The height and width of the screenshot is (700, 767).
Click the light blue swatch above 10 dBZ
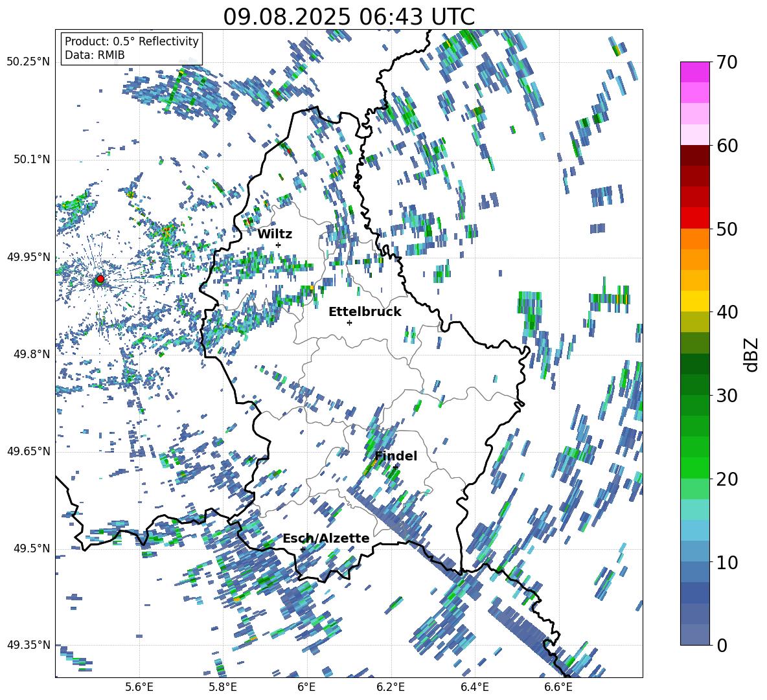tap(694, 530)
